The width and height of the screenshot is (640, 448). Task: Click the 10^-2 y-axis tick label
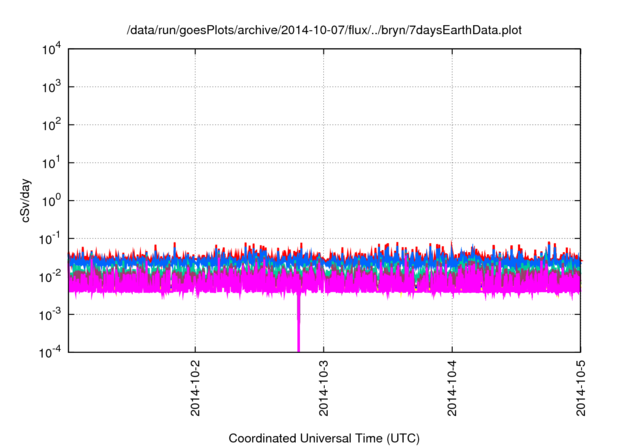tap(50, 277)
